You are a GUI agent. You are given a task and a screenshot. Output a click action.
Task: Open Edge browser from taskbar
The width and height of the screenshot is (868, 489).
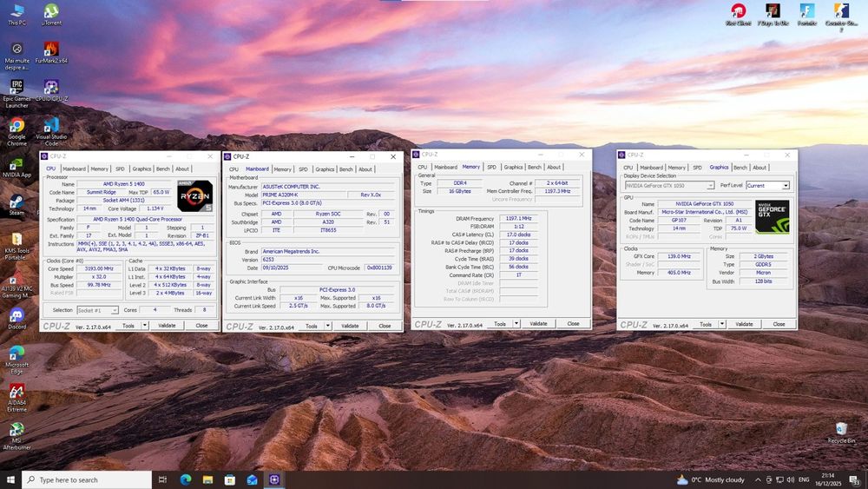point(186,479)
